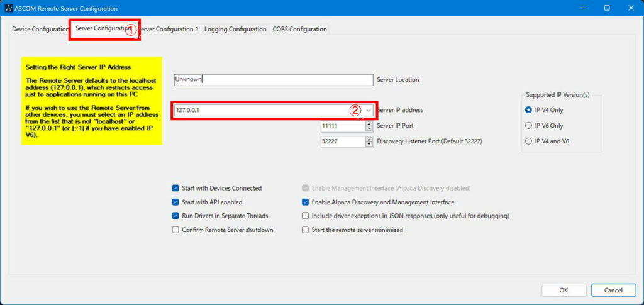Screen dimensions: 644x305
Task: Open the Logging Configuration tab
Action: 235,30
